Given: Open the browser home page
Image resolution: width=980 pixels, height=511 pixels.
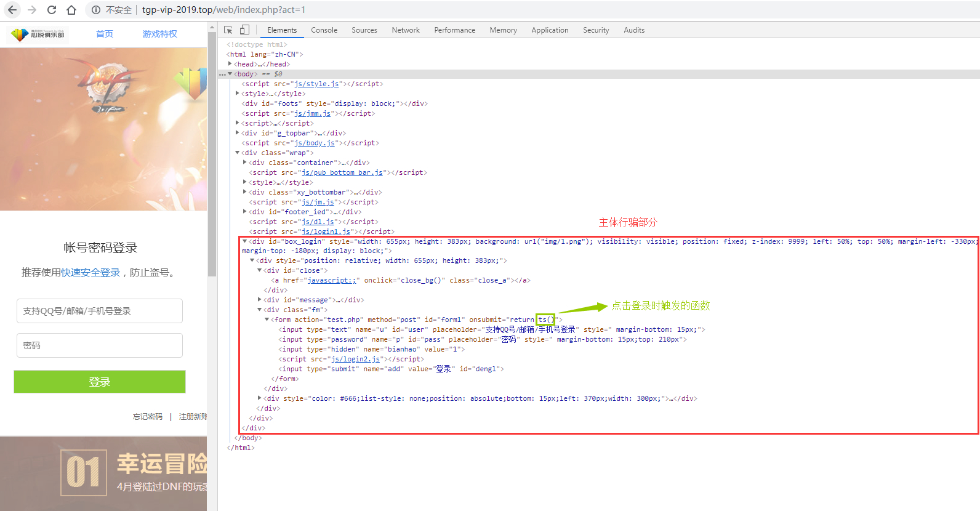Looking at the screenshot, I should (x=71, y=10).
